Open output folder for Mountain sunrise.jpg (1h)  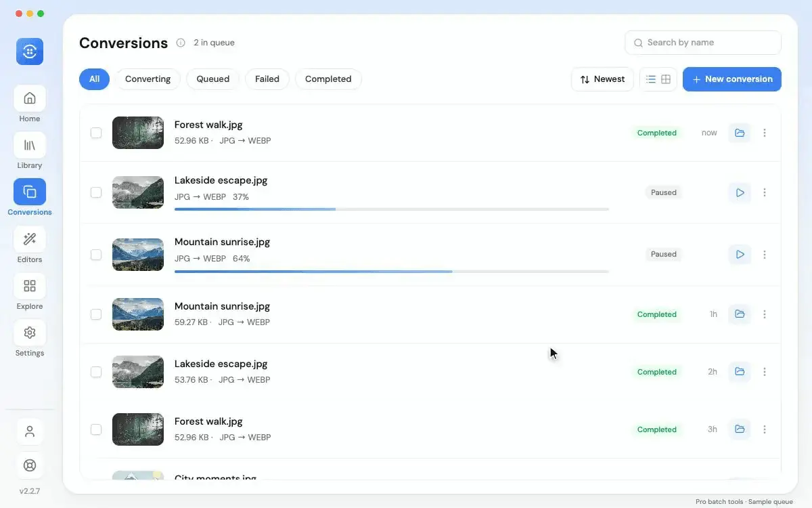(740, 314)
